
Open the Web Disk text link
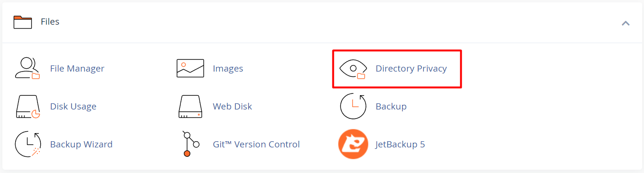(x=233, y=107)
